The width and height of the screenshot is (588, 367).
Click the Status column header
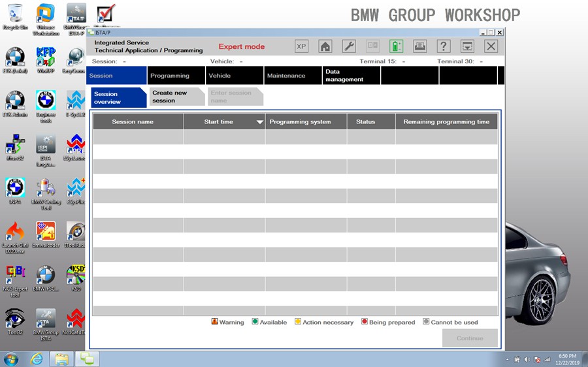pos(371,121)
